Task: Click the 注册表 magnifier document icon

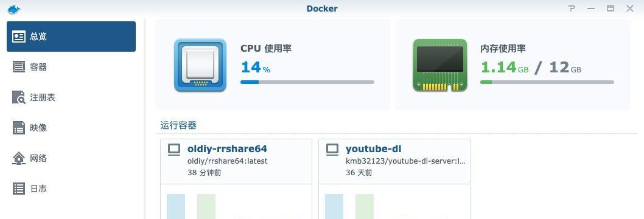Action: (x=19, y=97)
